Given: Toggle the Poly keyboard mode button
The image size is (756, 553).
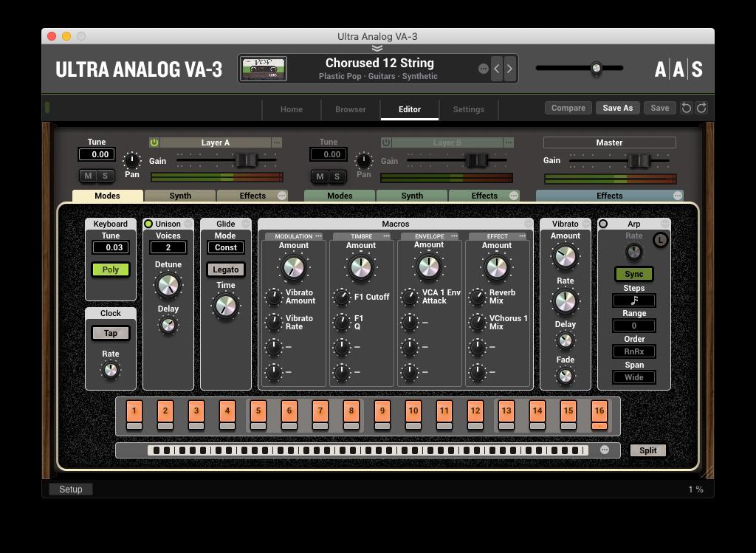Looking at the screenshot, I should tap(111, 269).
